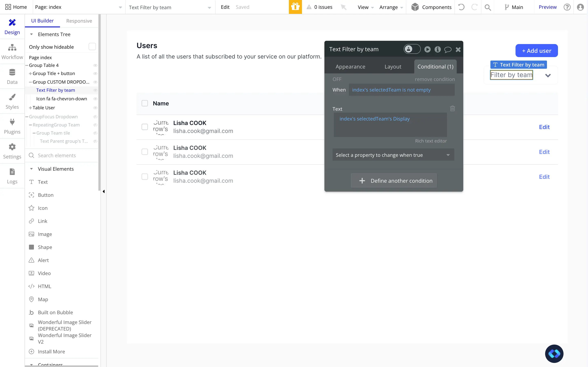Viewport: 588px width, 367px height.
Task: Click the Styles panel icon
Action: [12, 97]
